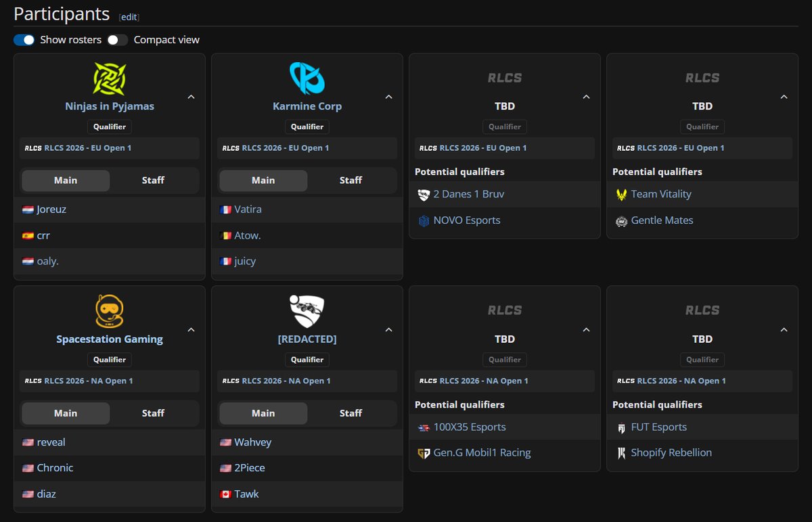Screen dimensions: 812x522
Task: Click the Netherlands flag next to Joreuz
Action: [x=28, y=210]
